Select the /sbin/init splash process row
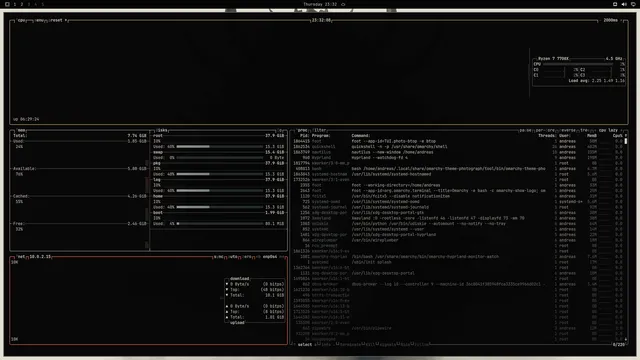Screen dimensions: 640x360 pyautogui.click(x=458, y=262)
